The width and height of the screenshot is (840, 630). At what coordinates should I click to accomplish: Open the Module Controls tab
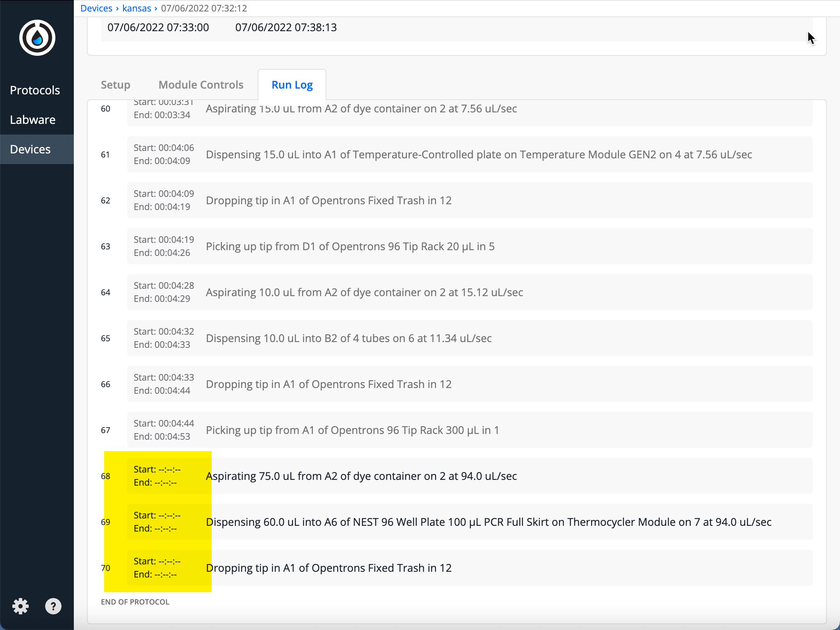tap(201, 84)
